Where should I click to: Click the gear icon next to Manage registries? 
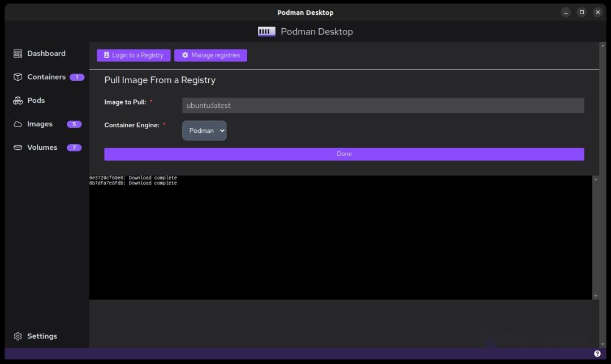185,55
